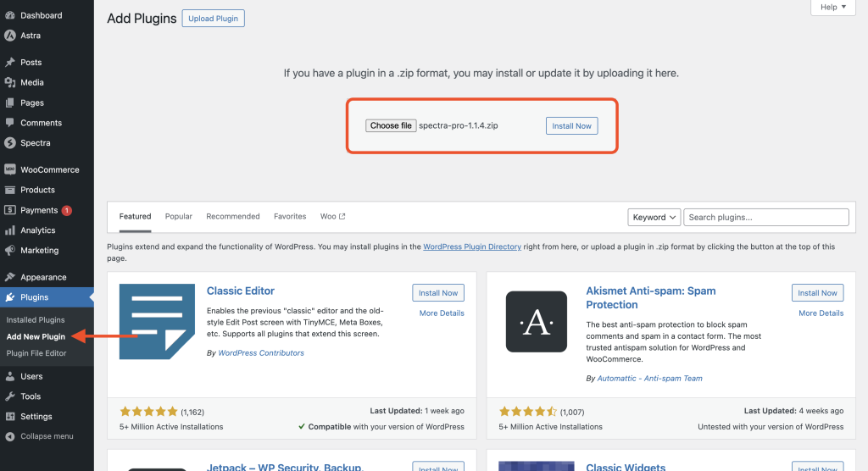Visit the Automattic Anti-spam Team link
Image resolution: width=868 pixels, height=471 pixels.
(x=649, y=379)
